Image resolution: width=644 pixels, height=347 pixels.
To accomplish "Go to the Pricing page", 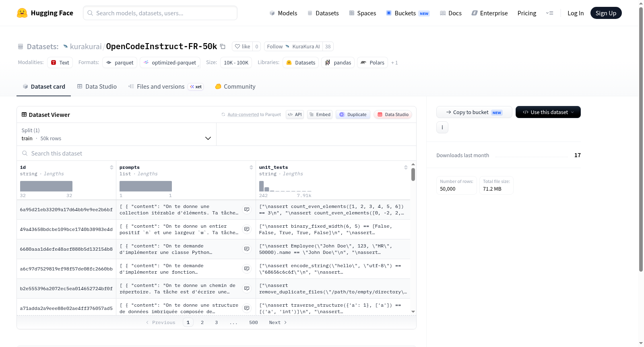I will pyautogui.click(x=527, y=13).
